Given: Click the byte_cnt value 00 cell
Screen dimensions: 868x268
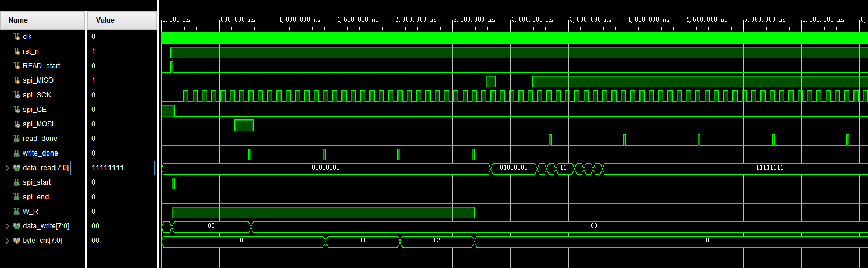Looking at the screenshot, I should (122, 241).
